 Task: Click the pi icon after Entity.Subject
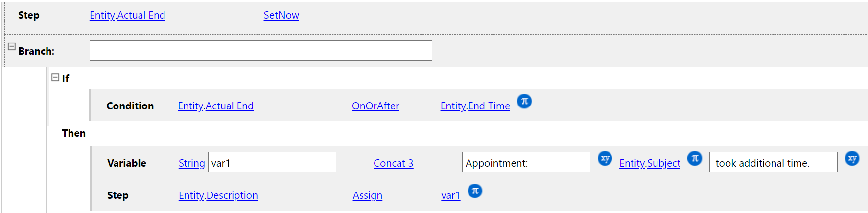click(694, 158)
